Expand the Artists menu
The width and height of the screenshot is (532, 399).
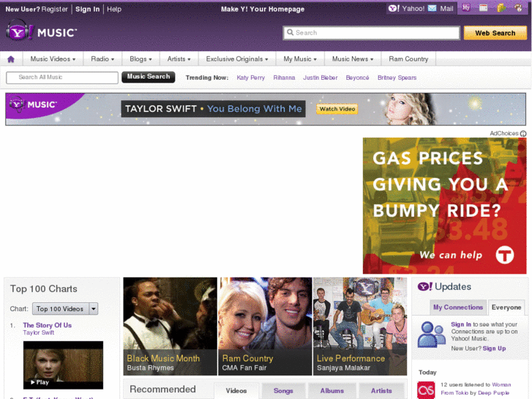(x=179, y=59)
